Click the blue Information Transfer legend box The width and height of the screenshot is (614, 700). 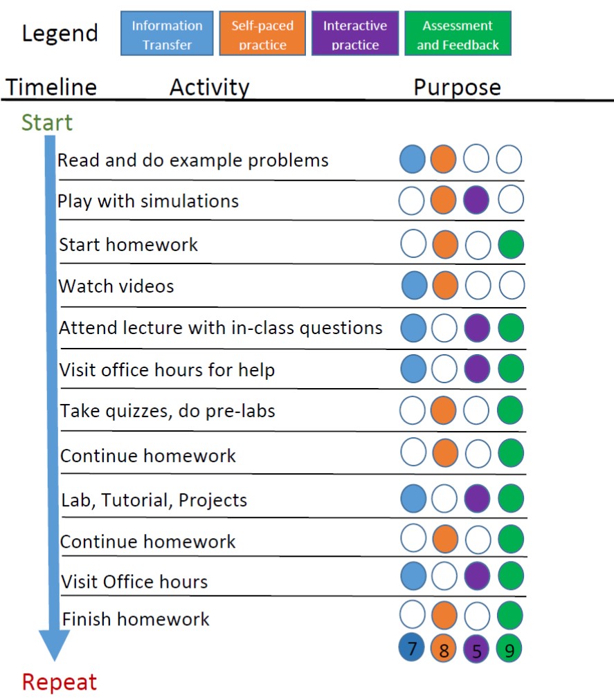167,34
